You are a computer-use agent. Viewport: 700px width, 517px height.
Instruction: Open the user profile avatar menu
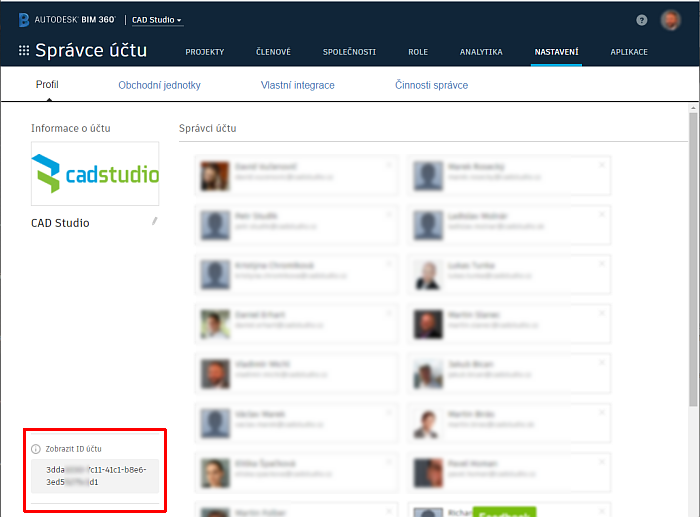coord(670,20)
